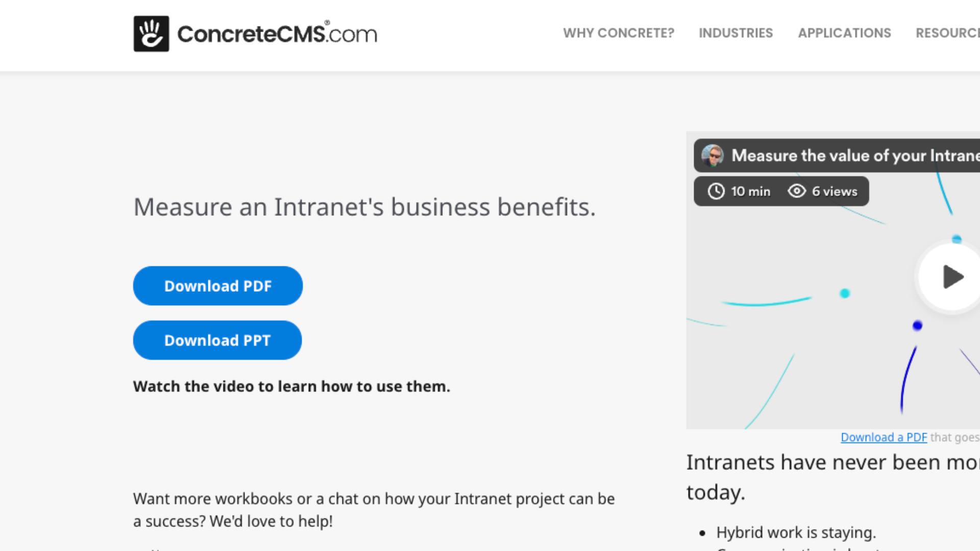Click the Download PDF button
This screenshot has height=551, width=980.
click(x=218, y=286)
